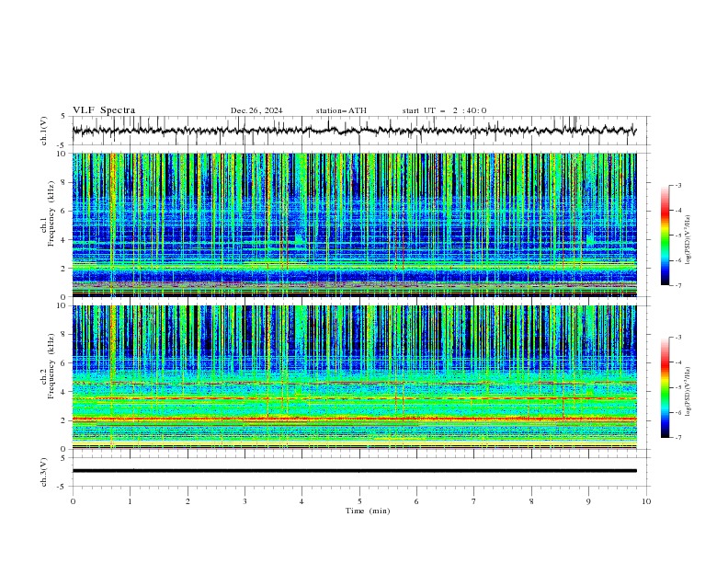
Task: Click the "4" kHz tick on ch.1 frequency axis
Action: [x=64, y=240]
